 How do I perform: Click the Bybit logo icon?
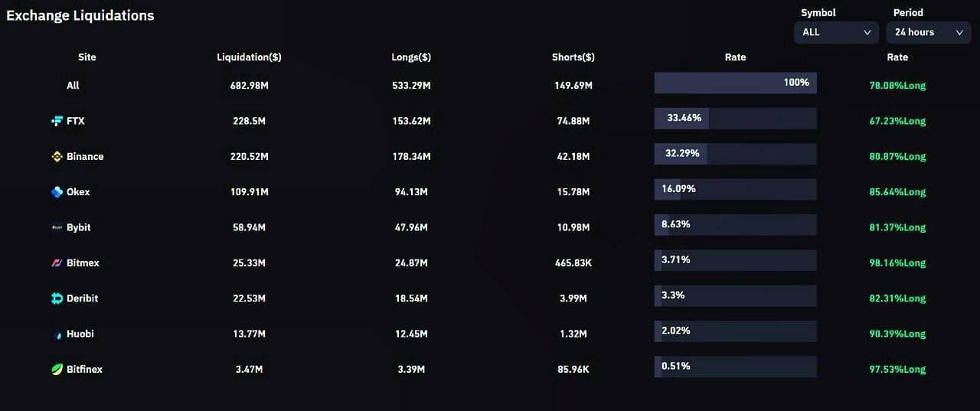point(57,227)
